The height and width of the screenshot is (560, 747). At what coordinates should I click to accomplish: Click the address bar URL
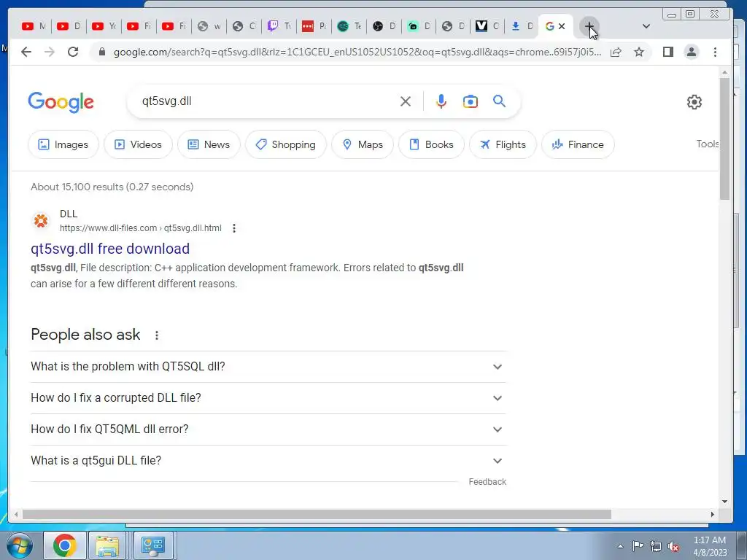(x=357, y=52)
